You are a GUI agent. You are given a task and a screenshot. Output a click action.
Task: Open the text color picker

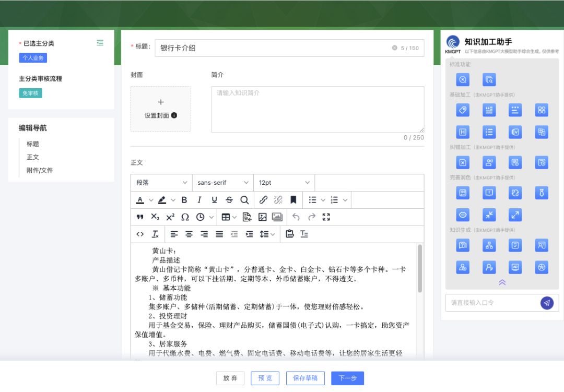pyautogui.click(x=140, y=200)
